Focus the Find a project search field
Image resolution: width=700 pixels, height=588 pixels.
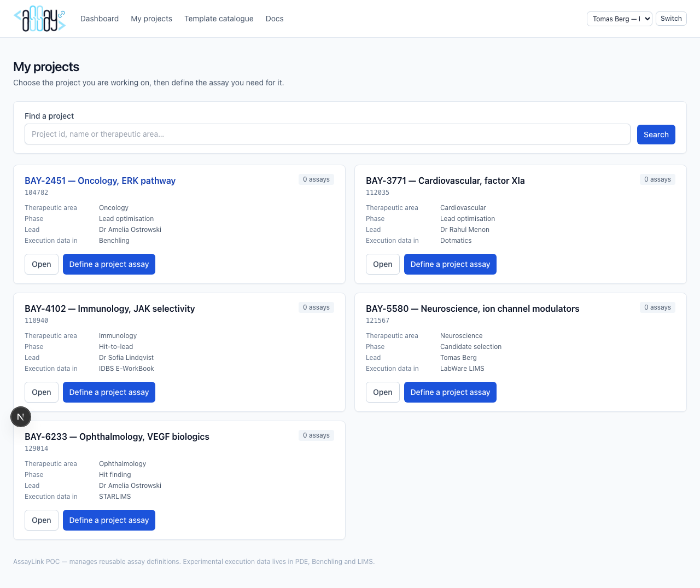click(x=327, y=134)
